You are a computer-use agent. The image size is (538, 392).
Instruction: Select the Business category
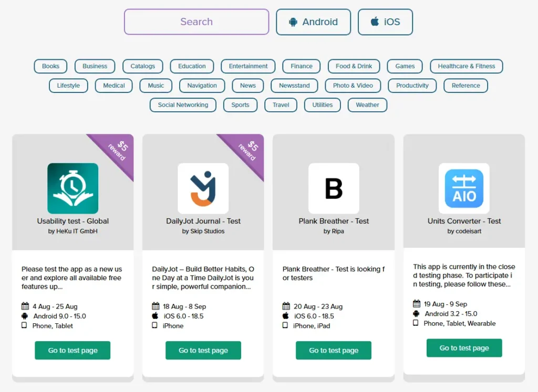pyautogui.click(x=95, y=66)
